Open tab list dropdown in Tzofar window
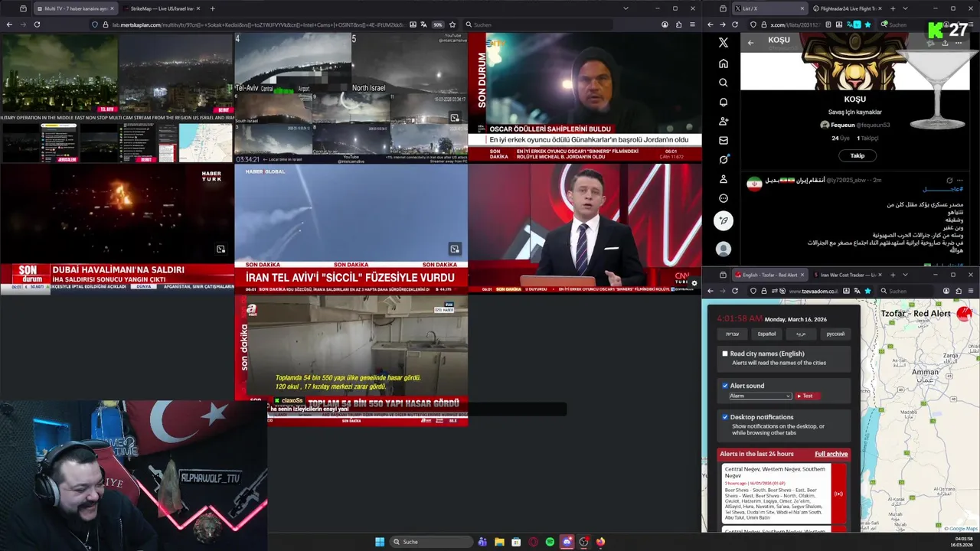This screenshot has height=551, width=980. point(905,275)
